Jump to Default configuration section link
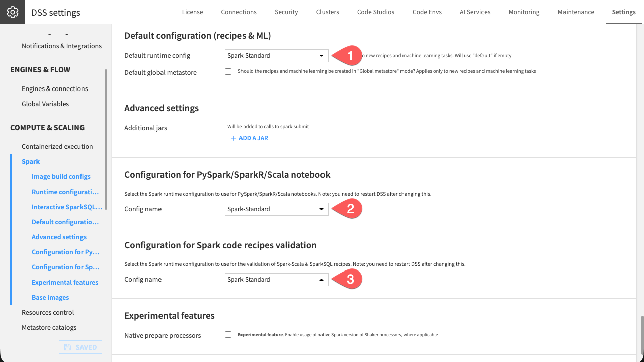Image resolution: width=644 pixels, height=362 pixels. tap(65, 222)
